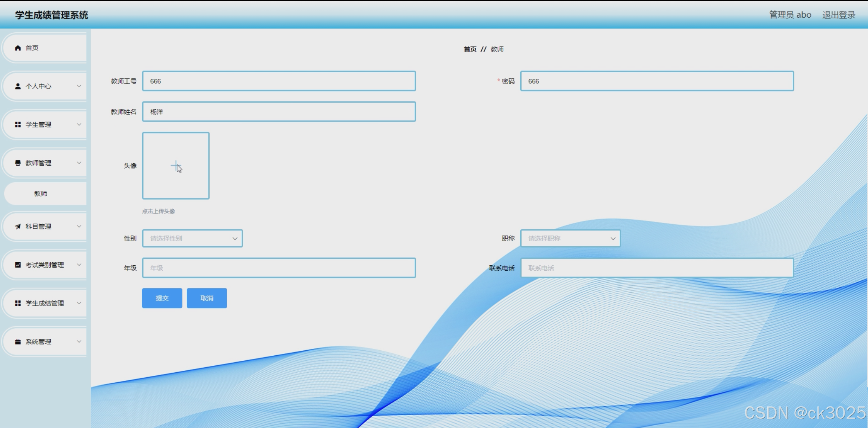Open the 请选择性别 dropdown
Viewport: 868px width, 428px height.
[x=192, y=238]
